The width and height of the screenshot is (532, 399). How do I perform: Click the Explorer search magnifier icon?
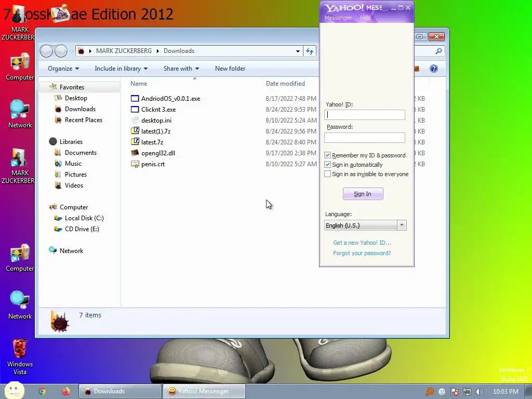[438, 51]
